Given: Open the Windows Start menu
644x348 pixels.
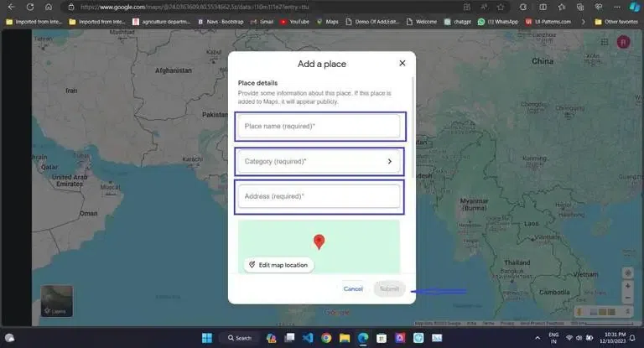Looking at the screenshot, I should [x=207, y=338].
